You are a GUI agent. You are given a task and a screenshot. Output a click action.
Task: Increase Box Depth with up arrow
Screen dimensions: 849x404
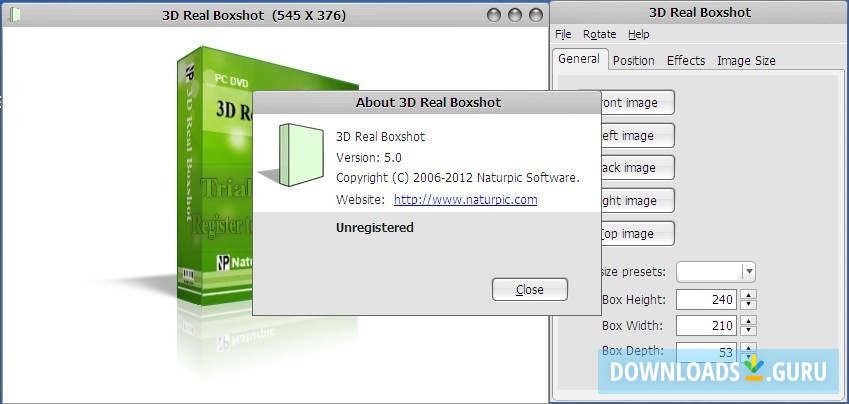pos(748,348)
